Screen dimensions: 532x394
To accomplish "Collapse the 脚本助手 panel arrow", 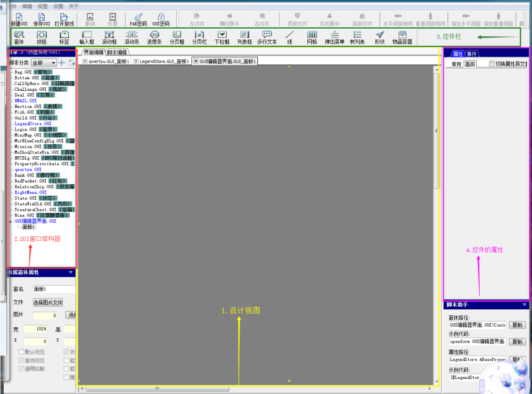I will [x=524, y=305].
